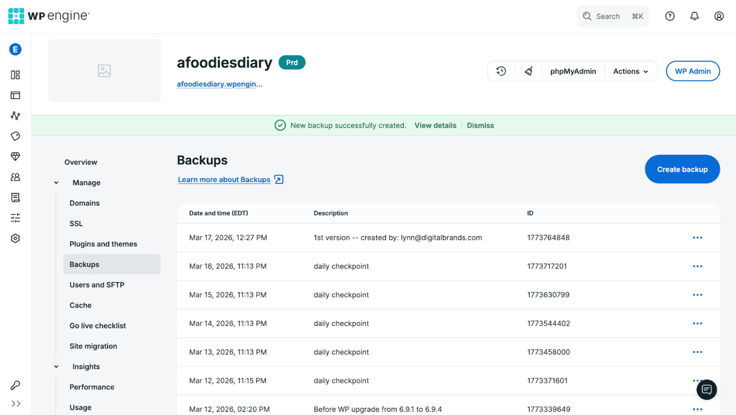The height and width of the screenshot is (415, 736).
Task: Click 'Before WP upgrade from 6.9.1' description
Action: click(x=378, y=409)
